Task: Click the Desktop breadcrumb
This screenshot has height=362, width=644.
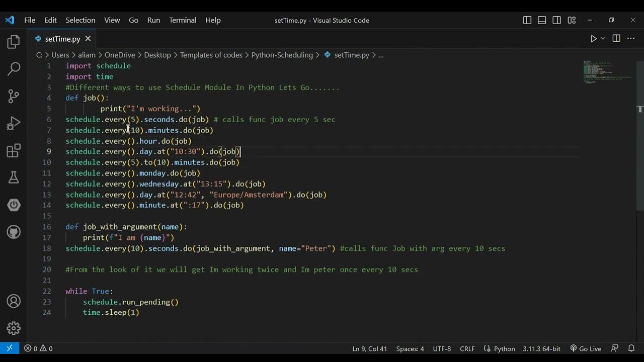Action: pyautogui.click(x=157, y=55)
